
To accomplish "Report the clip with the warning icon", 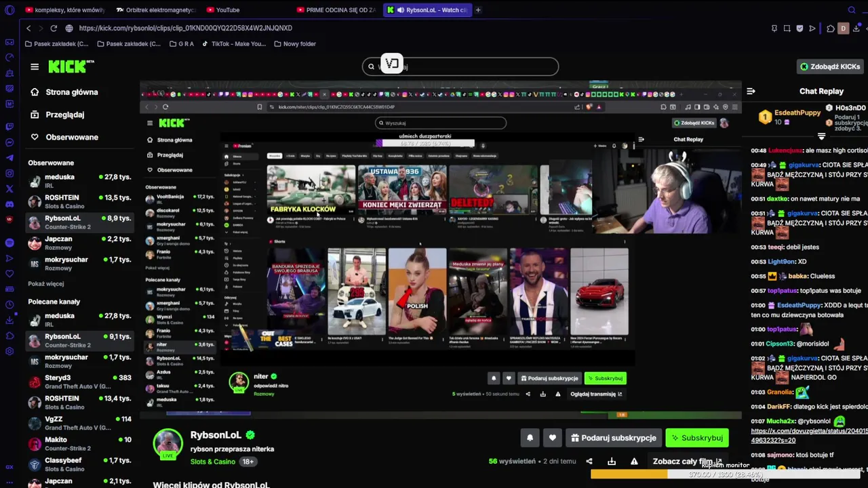I will [634, 462].
